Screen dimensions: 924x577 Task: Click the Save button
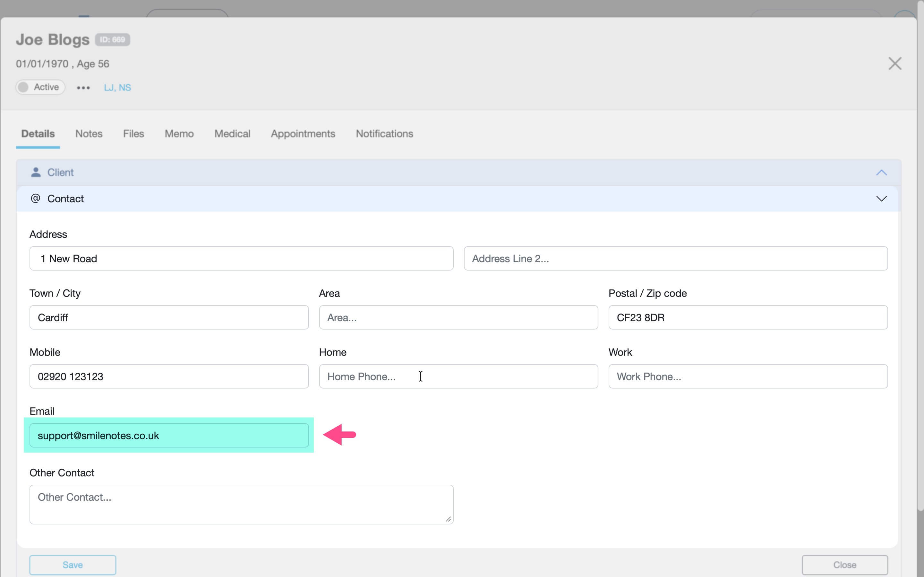pyautogui.click(x=73, y=565)
